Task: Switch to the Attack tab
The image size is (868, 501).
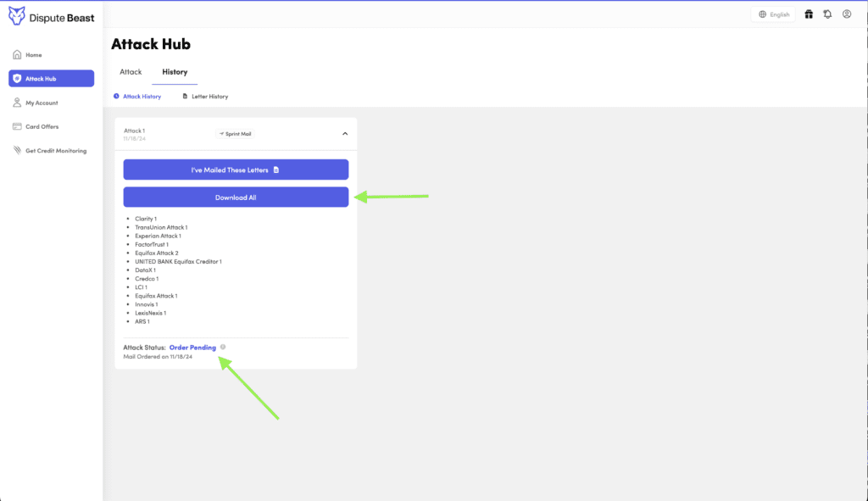Action: (x=131, y=72)
